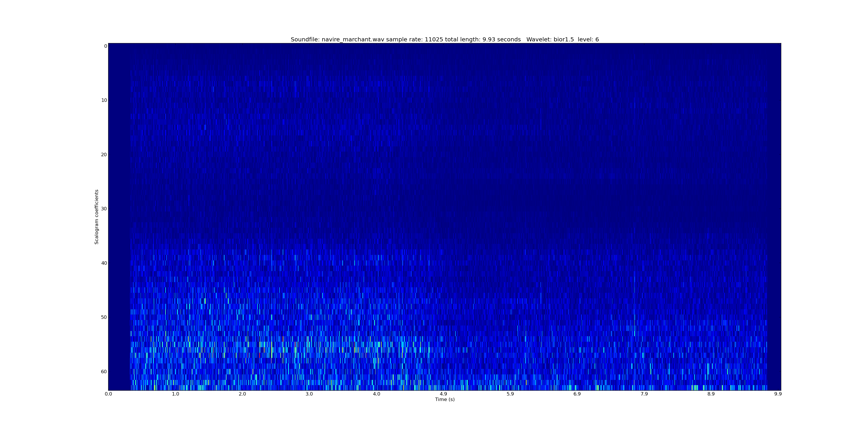Select the 1.0 time tick label
868x434 pixels.
[x=175, y=394]
